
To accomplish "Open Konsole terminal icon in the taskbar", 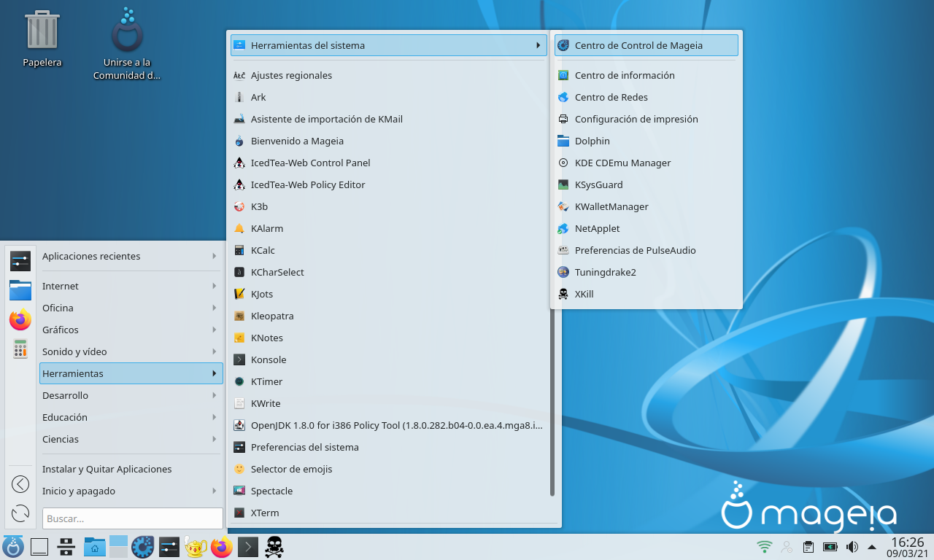I will 248,547.
